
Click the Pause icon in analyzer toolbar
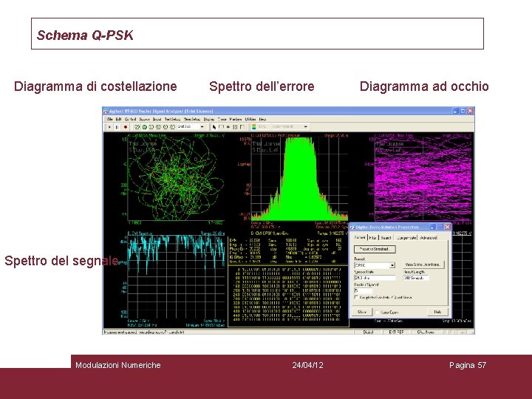tap(117, 127)
